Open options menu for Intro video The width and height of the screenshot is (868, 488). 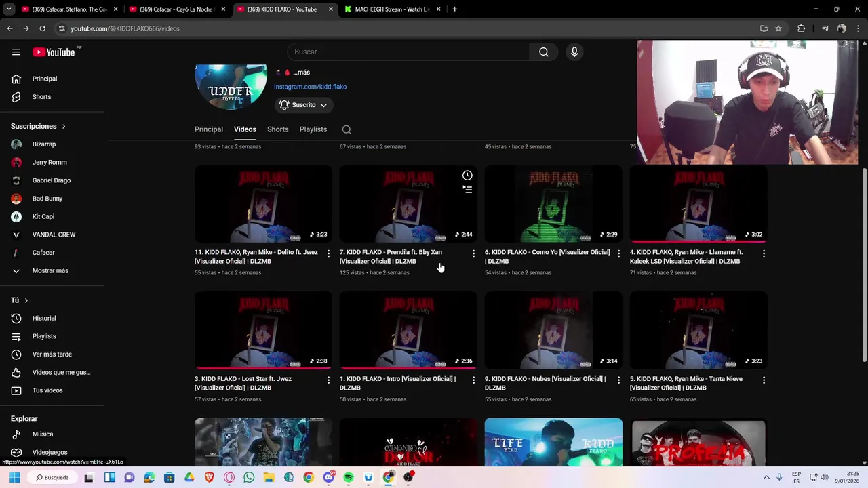pyautogui.click(x=473, y=380)
